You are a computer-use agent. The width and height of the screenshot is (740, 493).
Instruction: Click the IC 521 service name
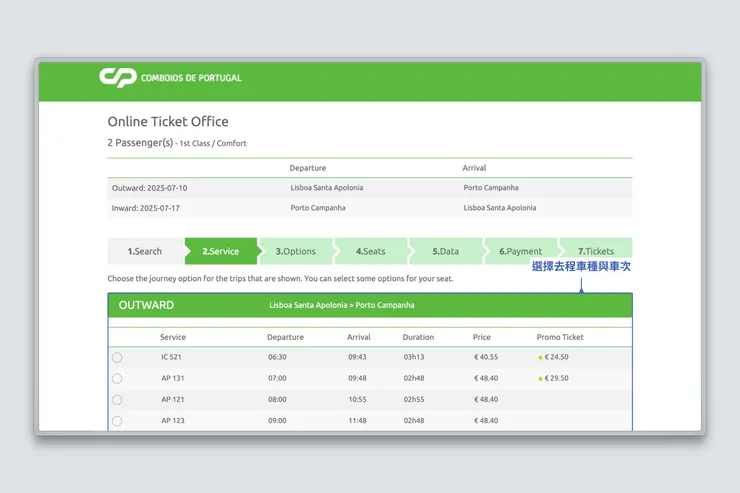tap(171, 357)
